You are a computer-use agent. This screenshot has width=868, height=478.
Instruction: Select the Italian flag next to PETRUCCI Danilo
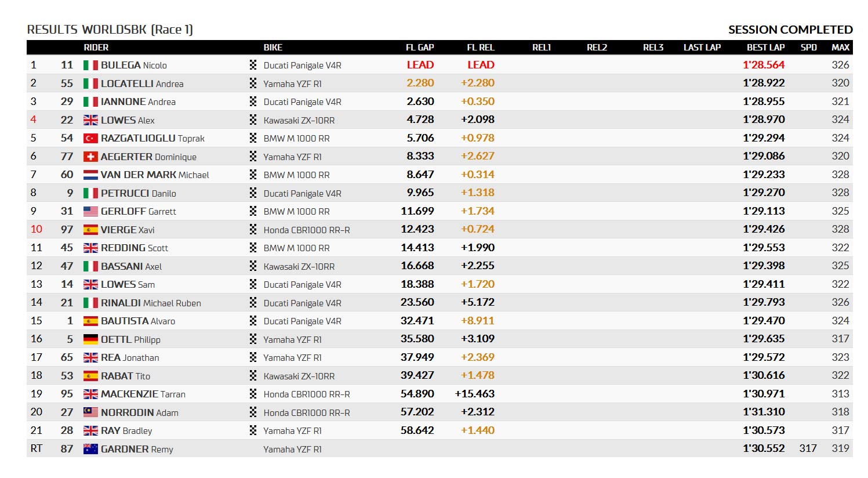click(90, 193)
